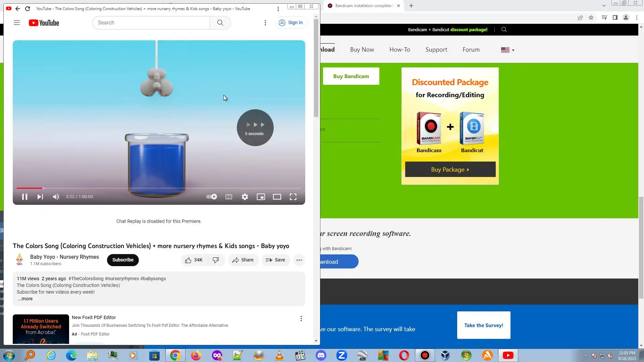Toggle the autoplay switch
Screen dimensions: 644x362
pos(212,197)
